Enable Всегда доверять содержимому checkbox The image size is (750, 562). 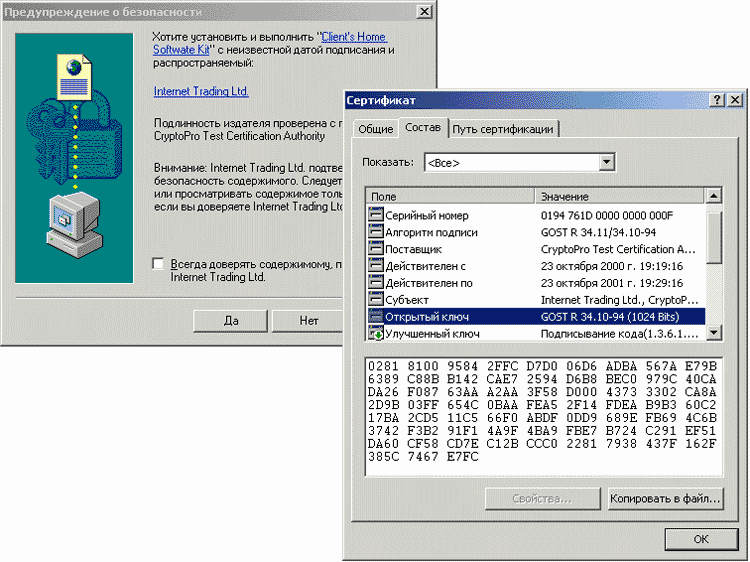pyautogui.click(x=158, y=264)
